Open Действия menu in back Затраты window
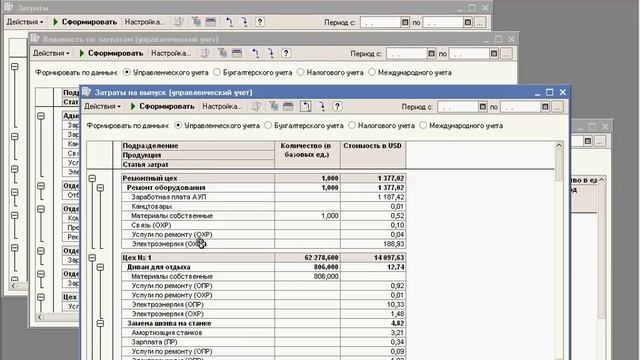The image size is (640, 360). (24, 22)
